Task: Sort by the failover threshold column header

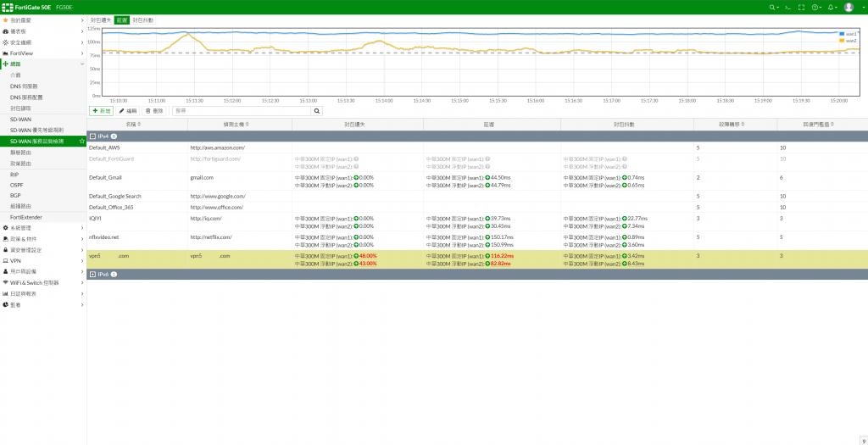Action: 735,125
